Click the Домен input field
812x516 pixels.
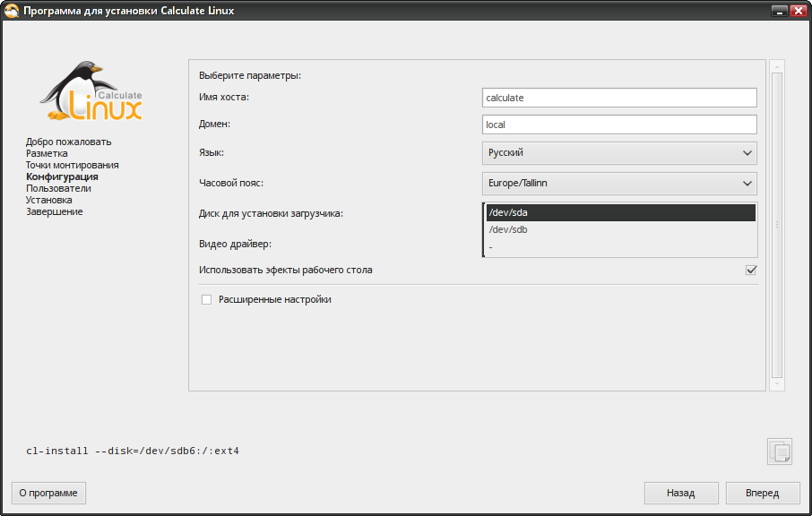(619, 125)
